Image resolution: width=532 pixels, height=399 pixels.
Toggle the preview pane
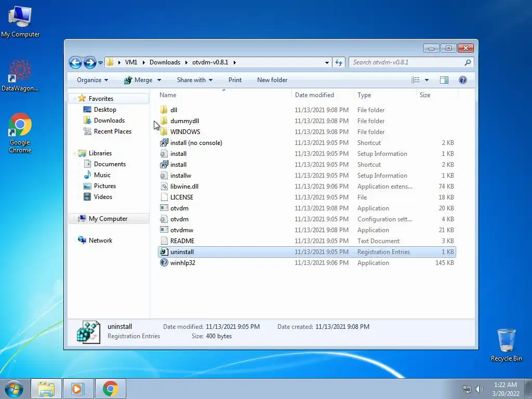point(444,80)
